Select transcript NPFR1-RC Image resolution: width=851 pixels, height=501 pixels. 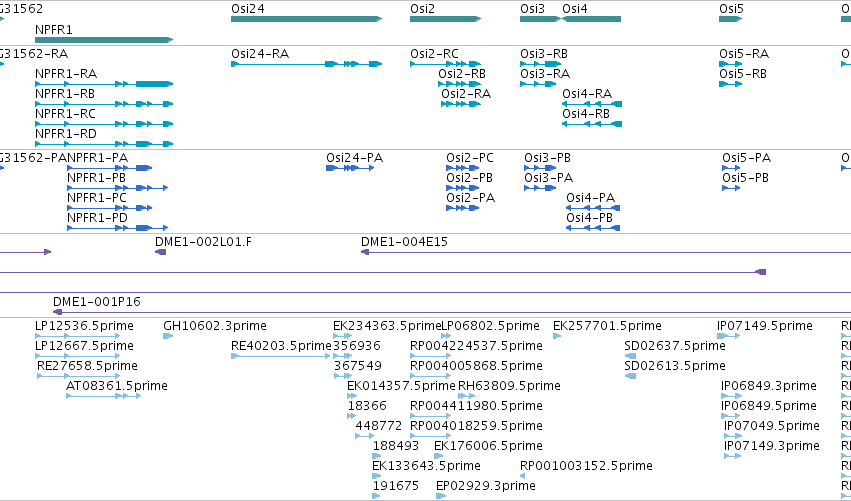[104, 124]
